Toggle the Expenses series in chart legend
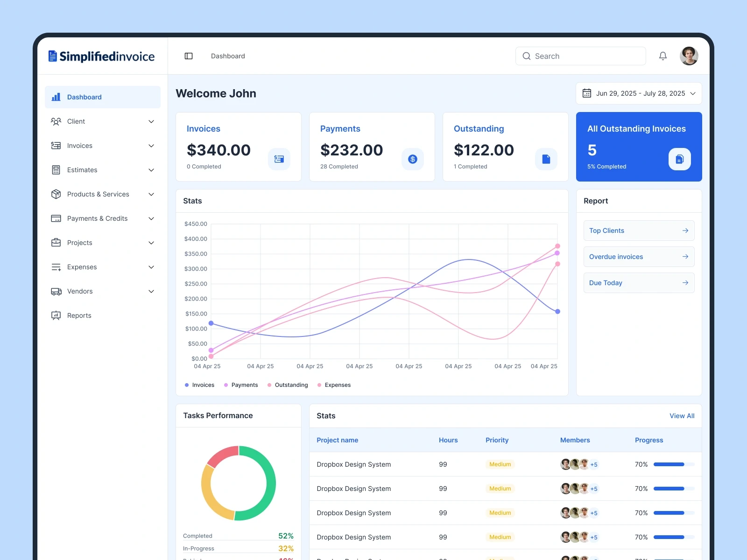The image size is (747, 560). (334, 385)
